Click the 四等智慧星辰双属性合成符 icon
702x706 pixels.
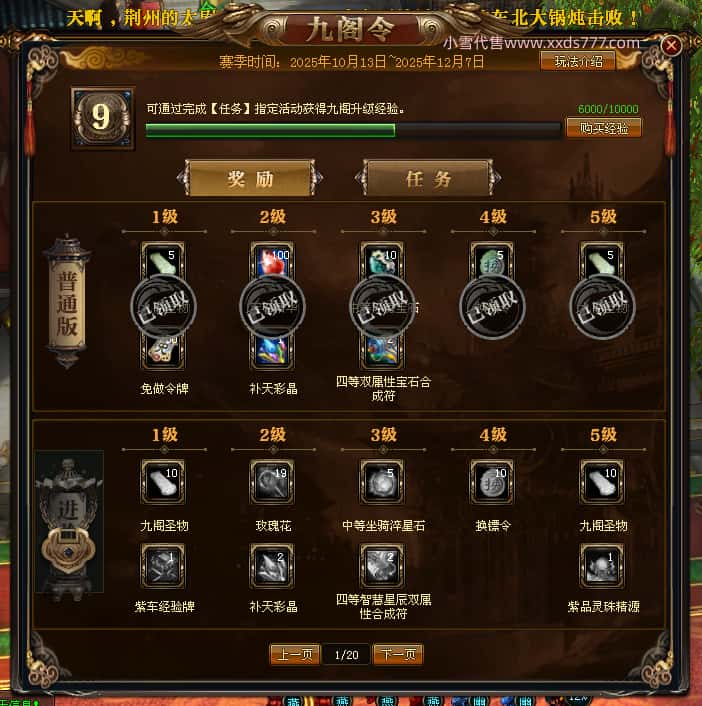tap(382, 566)
